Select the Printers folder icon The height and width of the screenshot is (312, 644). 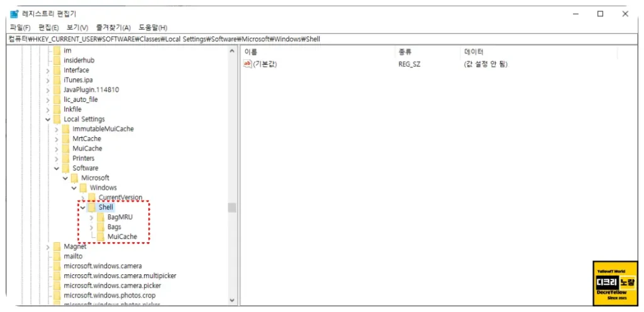pyautogui.click(x=65, y=159)
